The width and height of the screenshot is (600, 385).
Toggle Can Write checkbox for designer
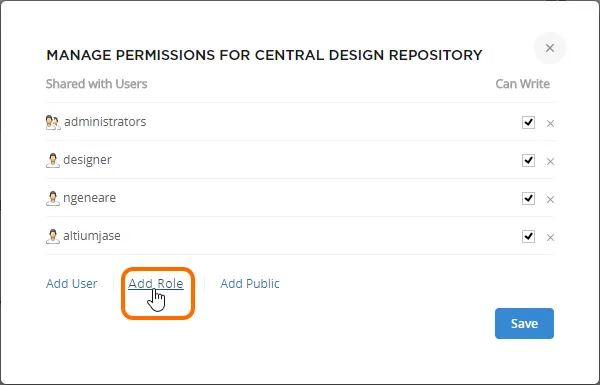tap(528, 160)
